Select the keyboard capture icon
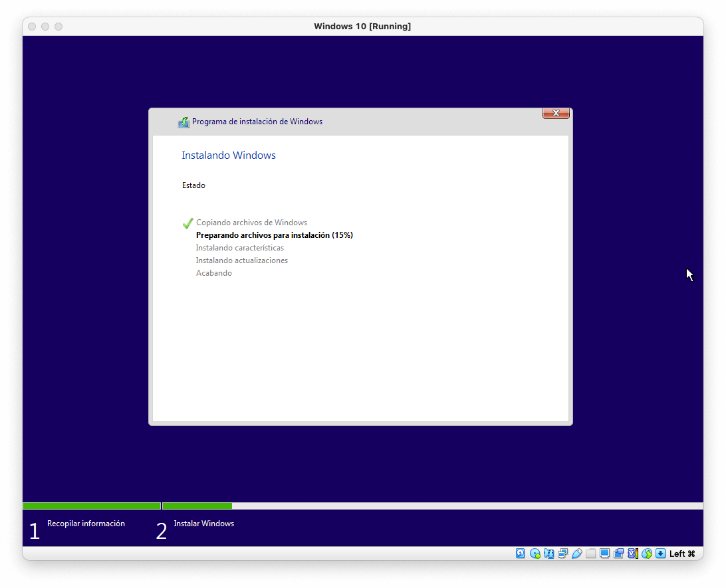Viewport: 726px width, 588px height. pos(660,553)
